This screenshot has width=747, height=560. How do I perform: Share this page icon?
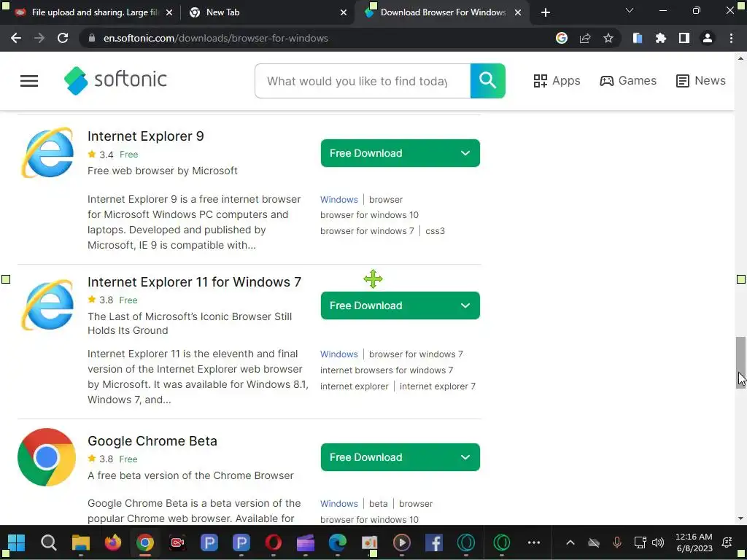coord(584,38)
